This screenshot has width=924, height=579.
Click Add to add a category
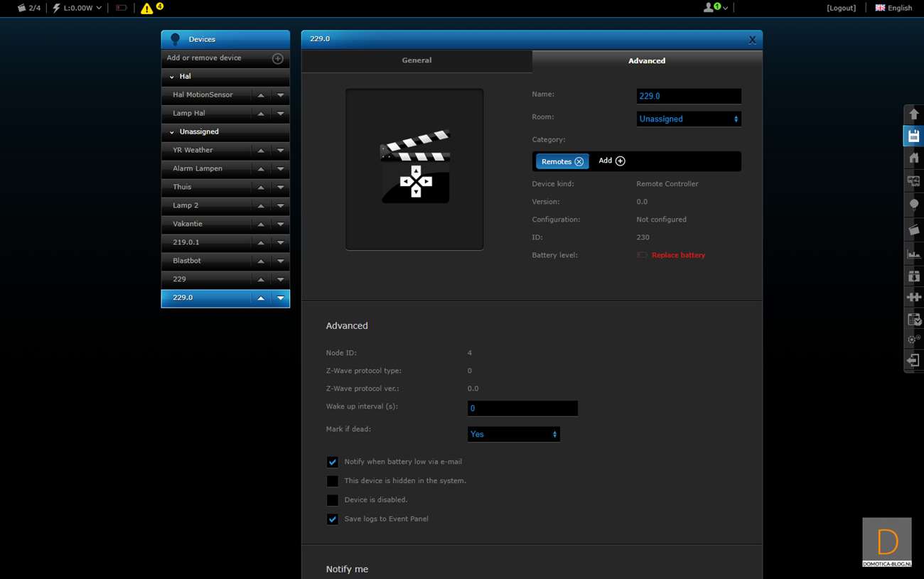pyautogui.click(x=611, y=161)
